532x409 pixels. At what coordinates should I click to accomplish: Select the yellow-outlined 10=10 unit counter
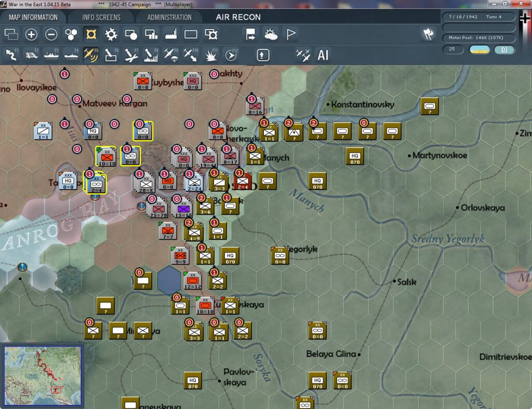coord(107,156)
